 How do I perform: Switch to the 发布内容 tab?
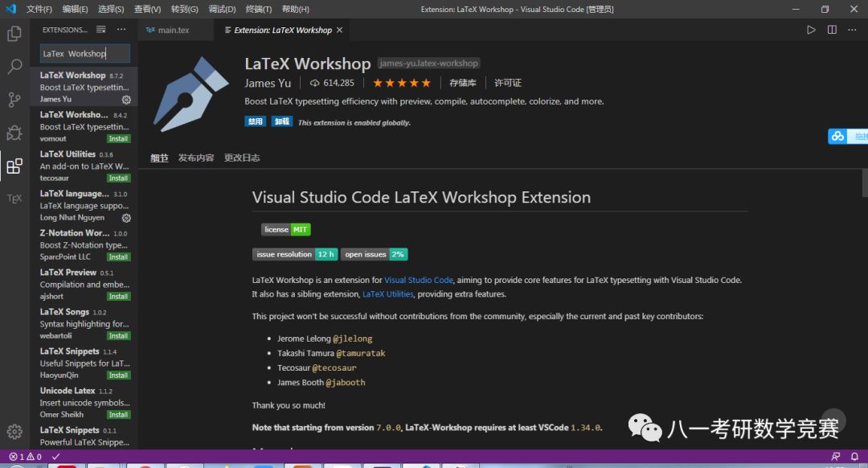(x=196, y=158)
